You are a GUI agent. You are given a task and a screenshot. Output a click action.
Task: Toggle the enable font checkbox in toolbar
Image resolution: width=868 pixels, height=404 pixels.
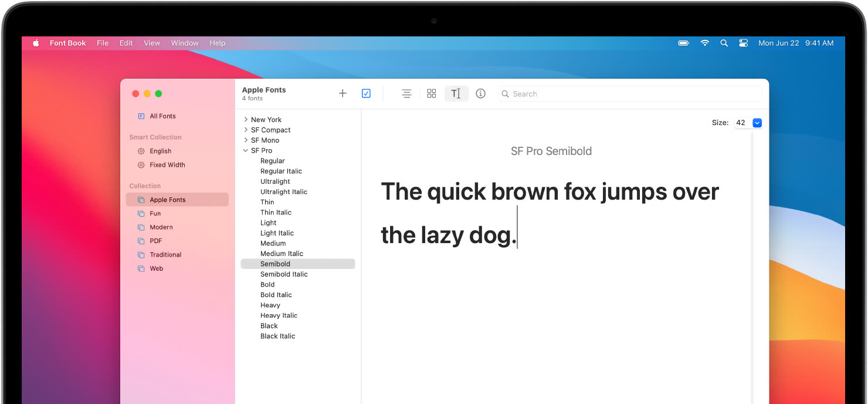[366, 93]
